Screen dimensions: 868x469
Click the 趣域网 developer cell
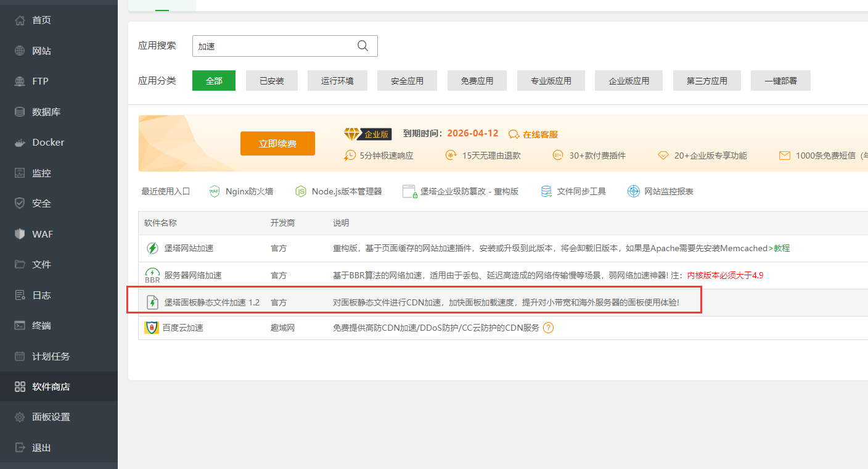coord(282,328)
